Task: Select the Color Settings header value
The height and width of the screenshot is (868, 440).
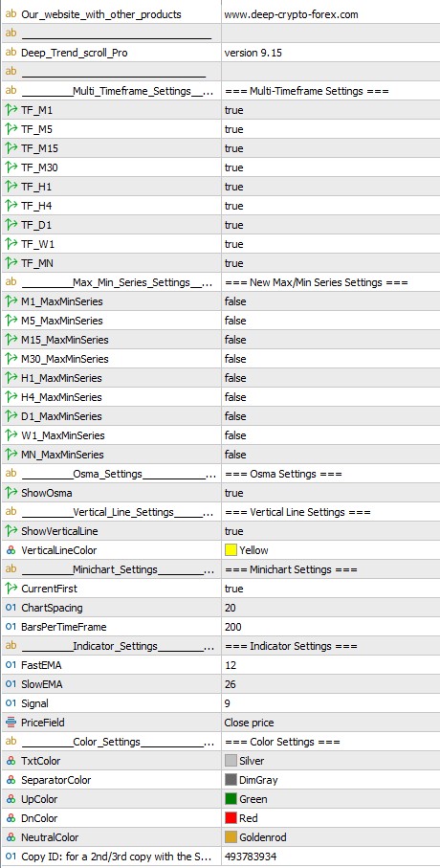Action: 282,742
